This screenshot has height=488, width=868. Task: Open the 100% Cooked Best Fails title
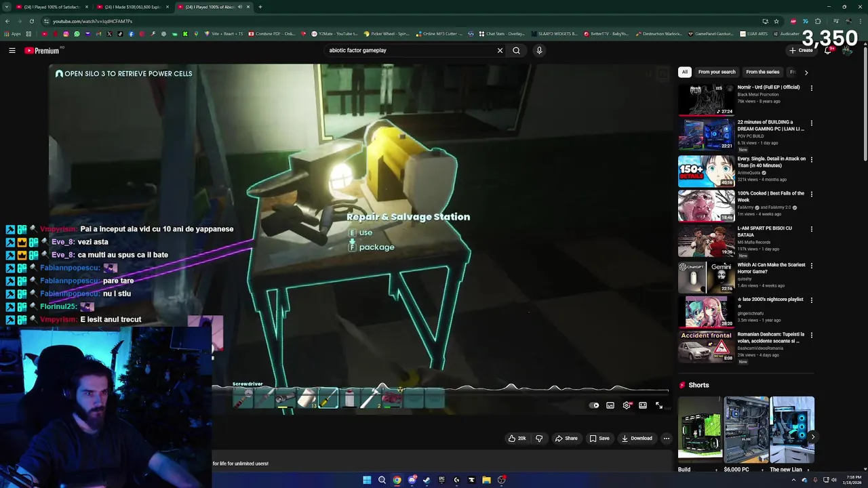click(x=771, y=197)
